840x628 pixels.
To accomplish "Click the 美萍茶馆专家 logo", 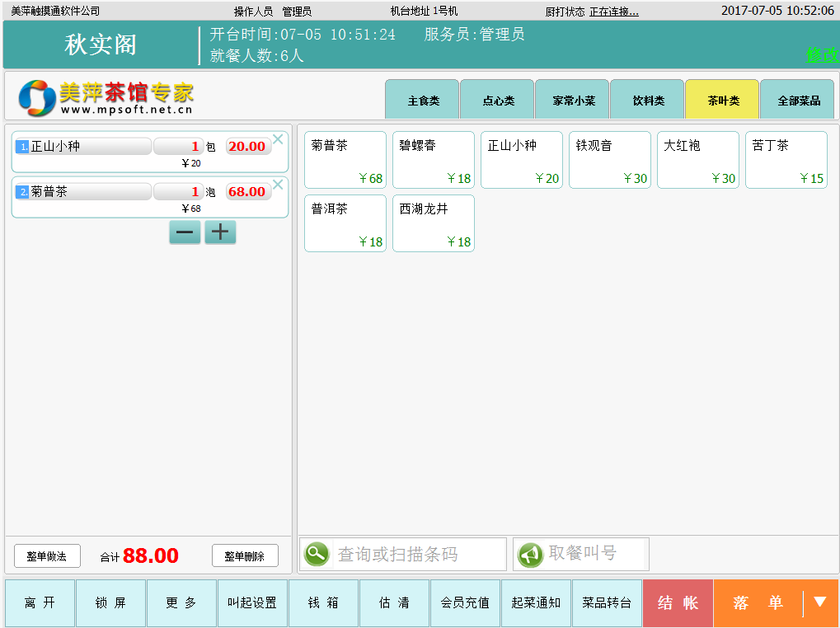I will click(107, 98).
